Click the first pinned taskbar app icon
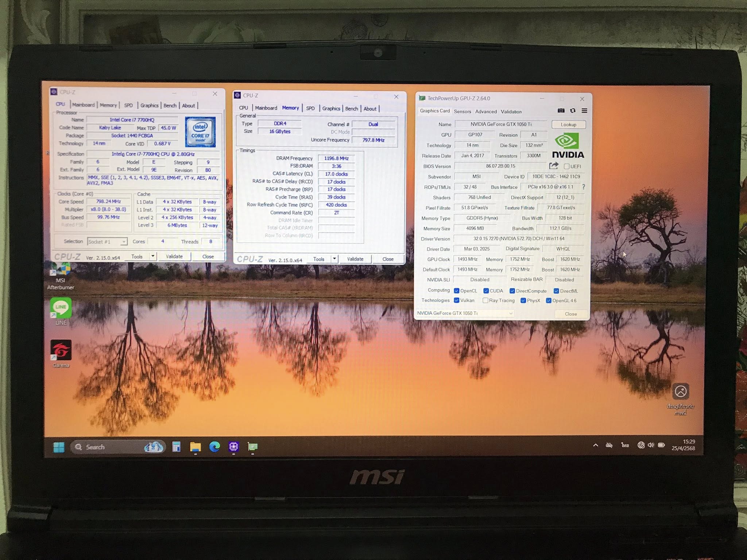 (x=177, y=447)
